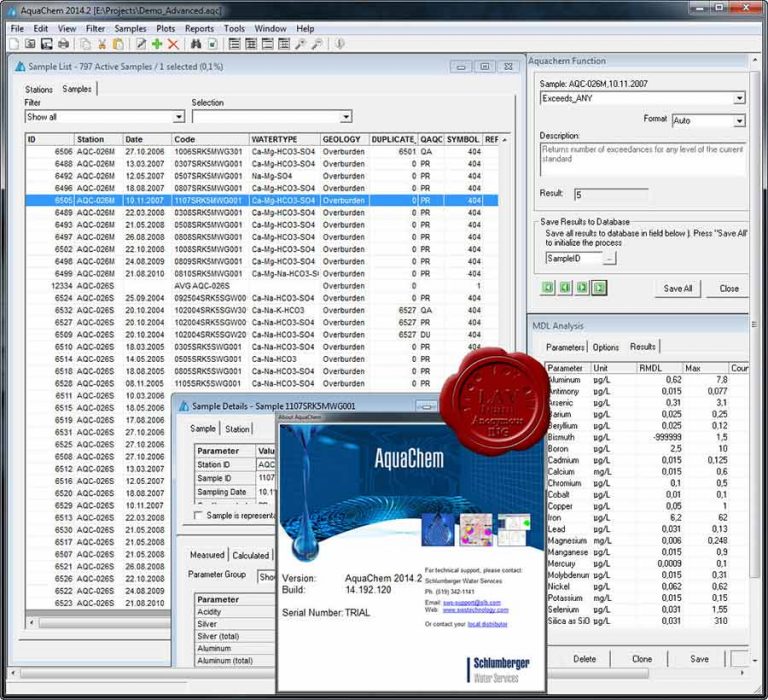
Task: Go to next sample with green arrow
Action: pyautogui.click(x=582, y=288)
